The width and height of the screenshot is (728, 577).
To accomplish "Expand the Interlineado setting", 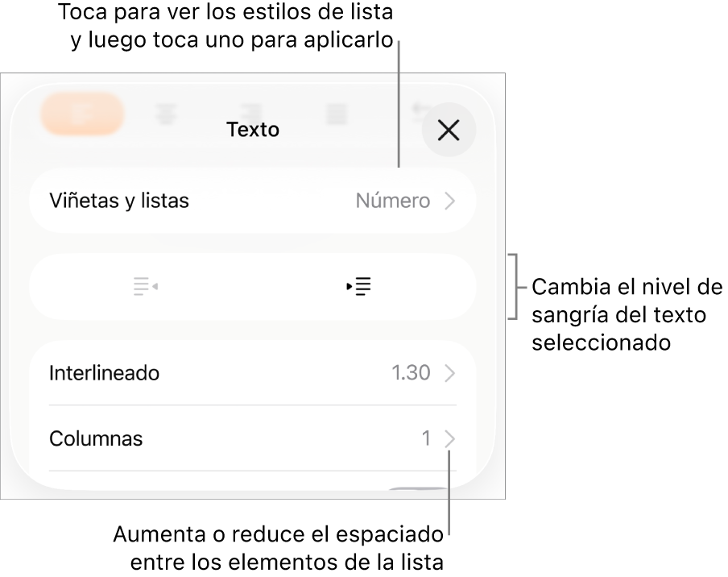I will pos(252,372).
